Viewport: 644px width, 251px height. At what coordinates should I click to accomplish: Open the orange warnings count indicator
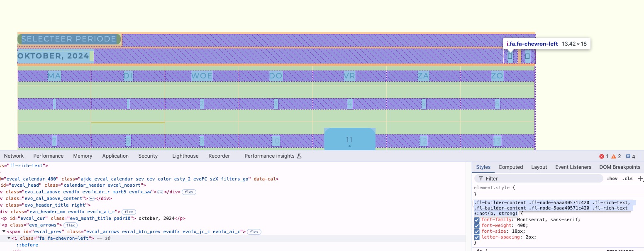[x=616, y=156]
